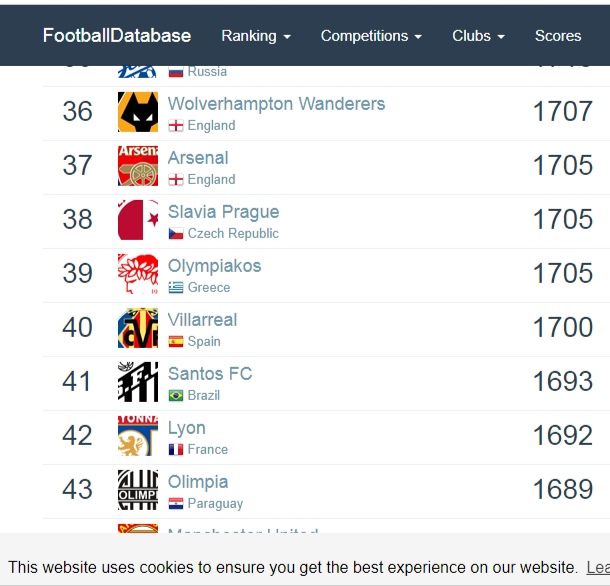Click the Lyon club crest
The width and height of the screenshot is (610, 586).
click(138, 436)
